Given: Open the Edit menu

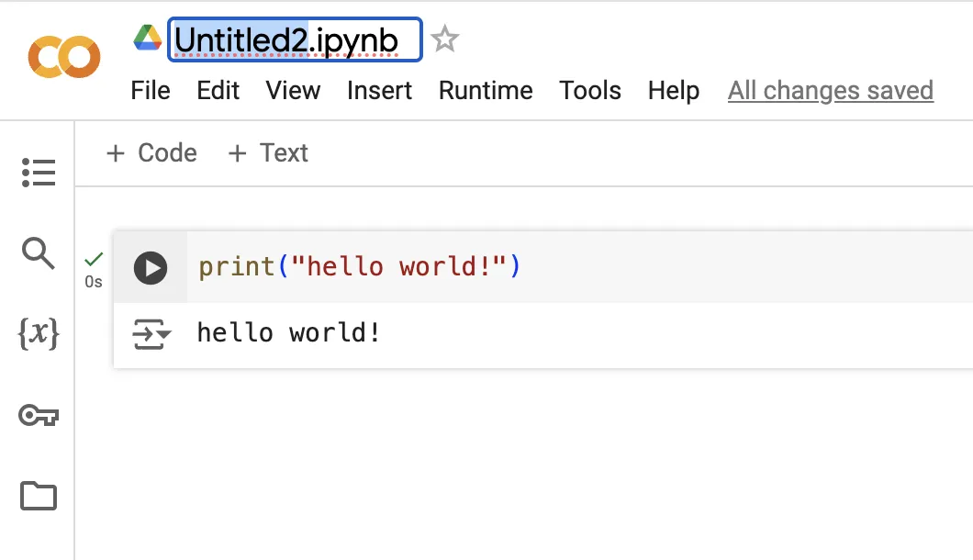Looking at the screenshot, I should [x=218, y=91].
